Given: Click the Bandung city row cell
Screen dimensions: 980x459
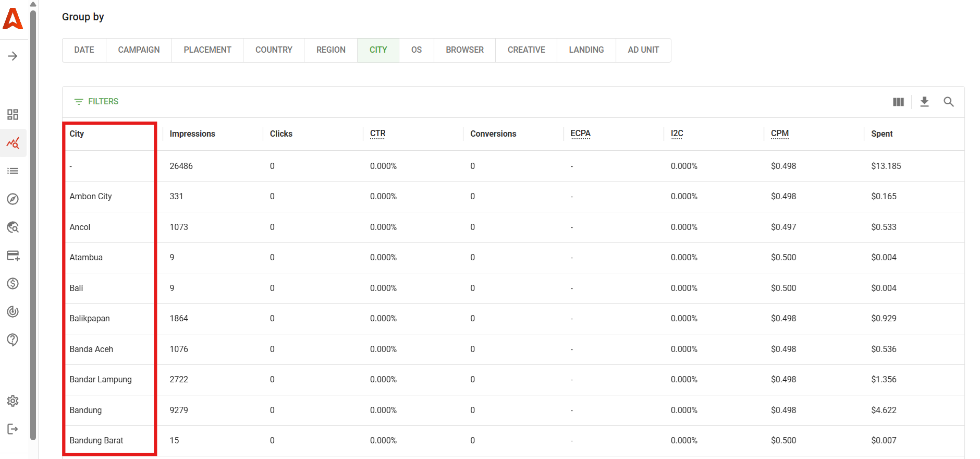Looking at the screenshot, I should point(86,410).
